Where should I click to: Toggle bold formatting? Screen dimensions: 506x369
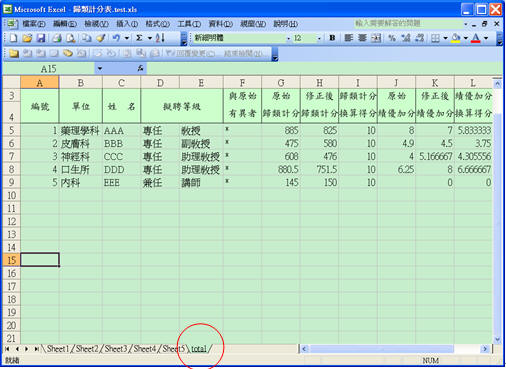pyautogui.click(x=332, y=38)
